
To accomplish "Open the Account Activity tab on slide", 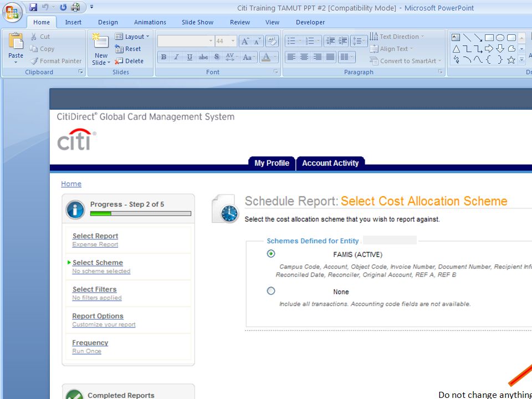I will 330,163.
